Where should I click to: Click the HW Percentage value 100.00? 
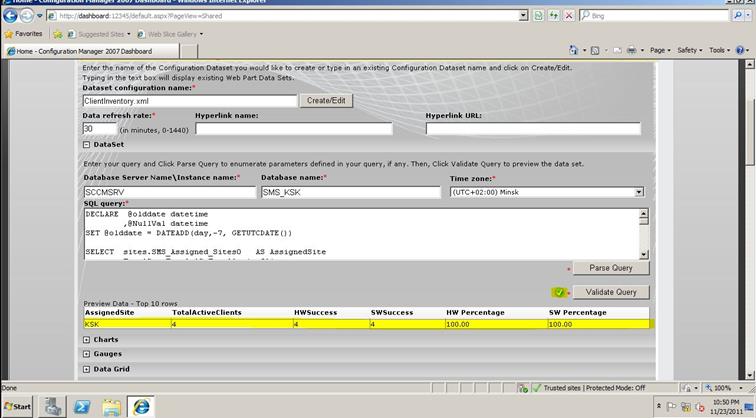[x=458, y=324]
